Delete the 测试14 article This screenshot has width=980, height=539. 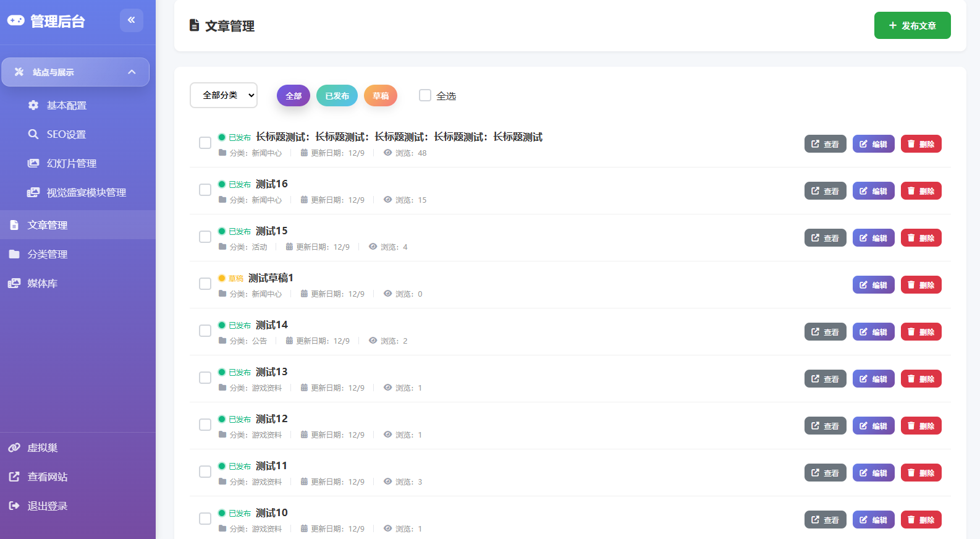921,332
